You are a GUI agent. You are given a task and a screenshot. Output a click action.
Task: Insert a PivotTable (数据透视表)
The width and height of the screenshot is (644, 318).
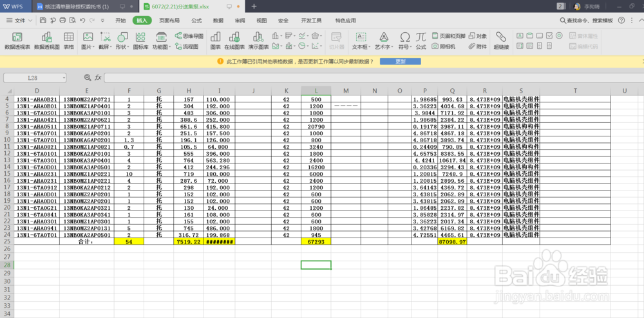pyautogui.click(x=17, y=41)
